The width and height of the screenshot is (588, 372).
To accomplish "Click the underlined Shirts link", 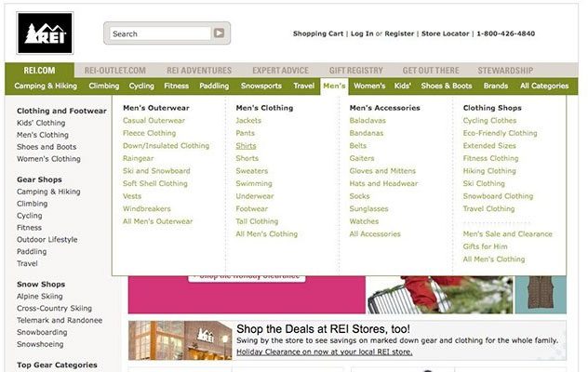I will (x=246, y=146).
